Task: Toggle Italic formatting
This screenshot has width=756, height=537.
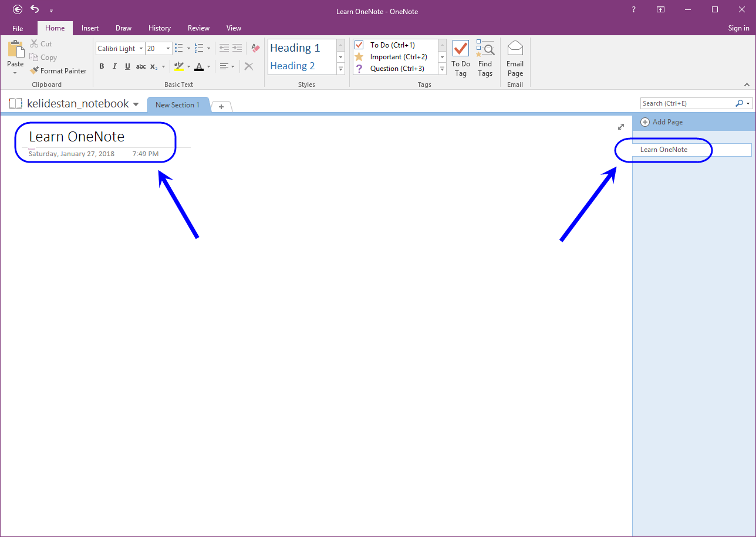Action: 114,66
